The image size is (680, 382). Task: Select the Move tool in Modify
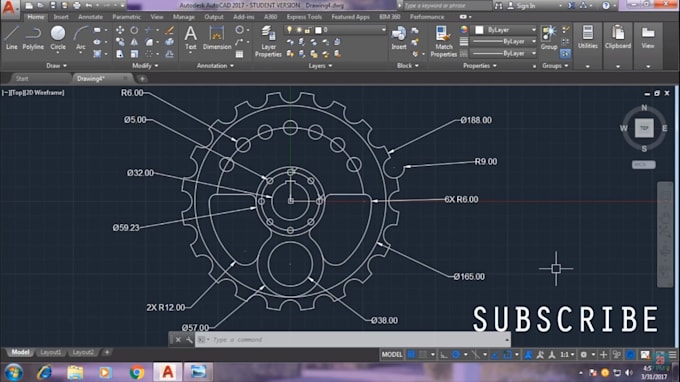120,30
